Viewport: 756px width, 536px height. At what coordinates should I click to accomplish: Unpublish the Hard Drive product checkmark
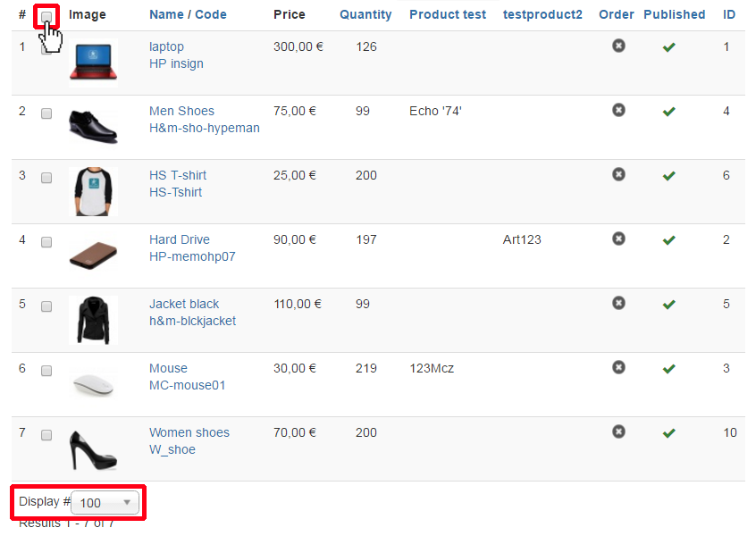click(x=668, y=240)
